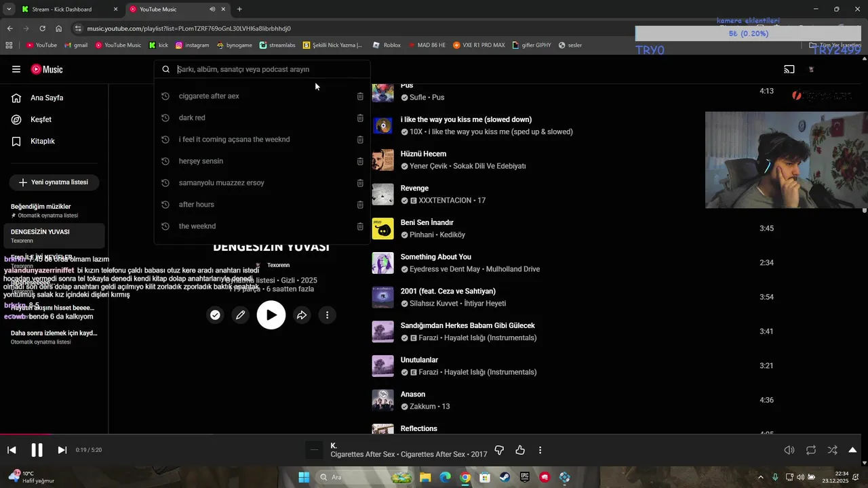Open the 'Hüznü Hecem' song

pos(423,154)
